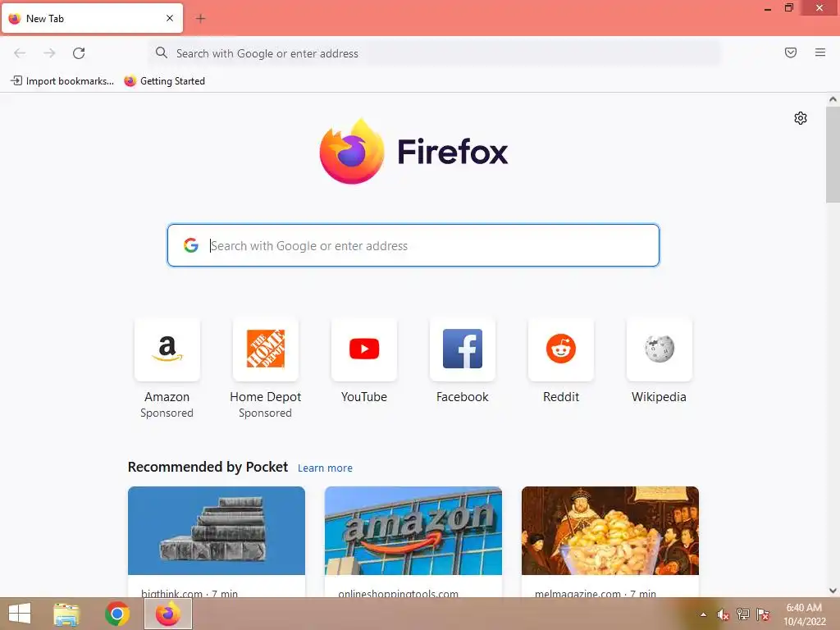Open the Windows Start button
Viewport: 840px width, 630px height.
coord(20,614)
